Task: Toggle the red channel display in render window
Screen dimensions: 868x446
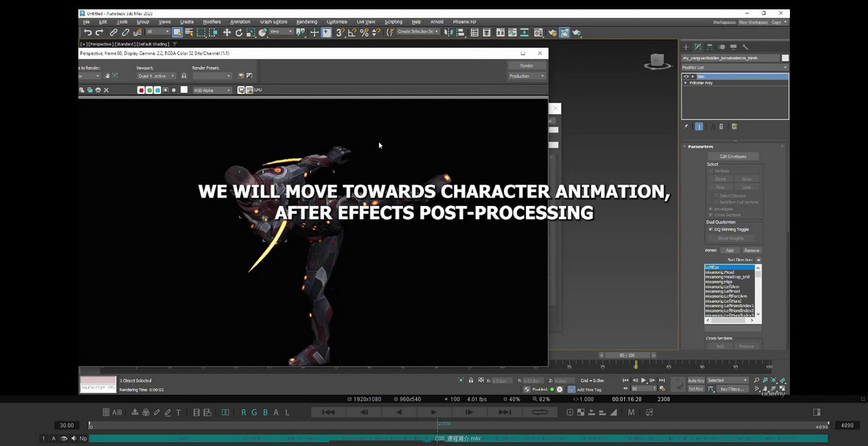Action: [x=141, y=90]
